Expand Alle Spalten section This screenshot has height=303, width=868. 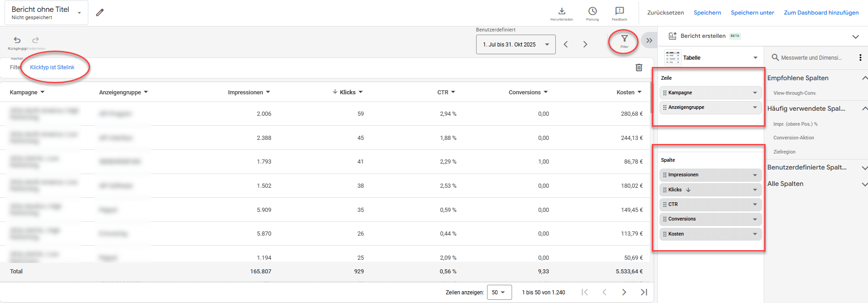864,184
